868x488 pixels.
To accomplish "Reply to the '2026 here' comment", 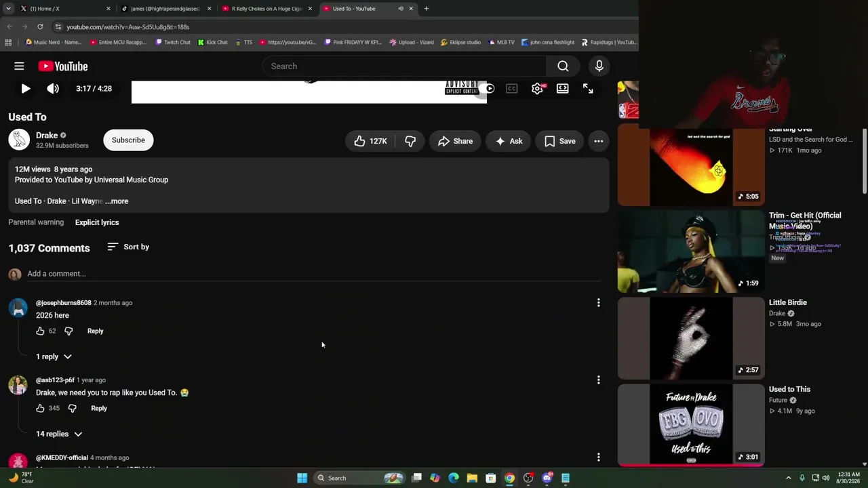I will tap(95, 331).
